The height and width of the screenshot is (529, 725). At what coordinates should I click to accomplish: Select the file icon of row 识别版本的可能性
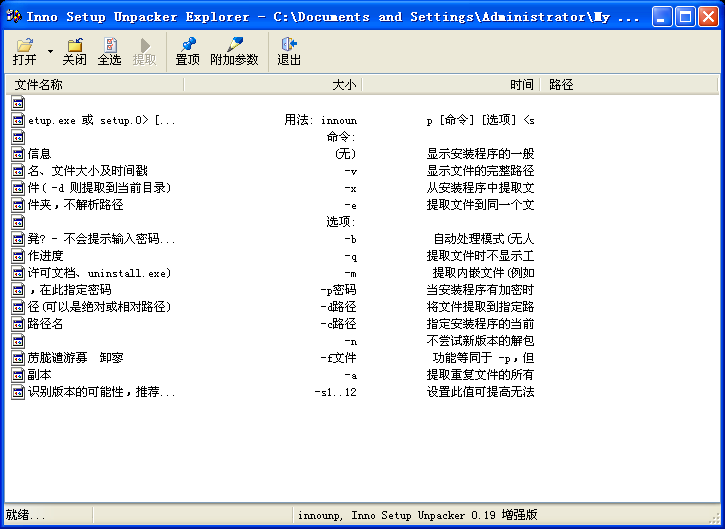click(18, 392)
